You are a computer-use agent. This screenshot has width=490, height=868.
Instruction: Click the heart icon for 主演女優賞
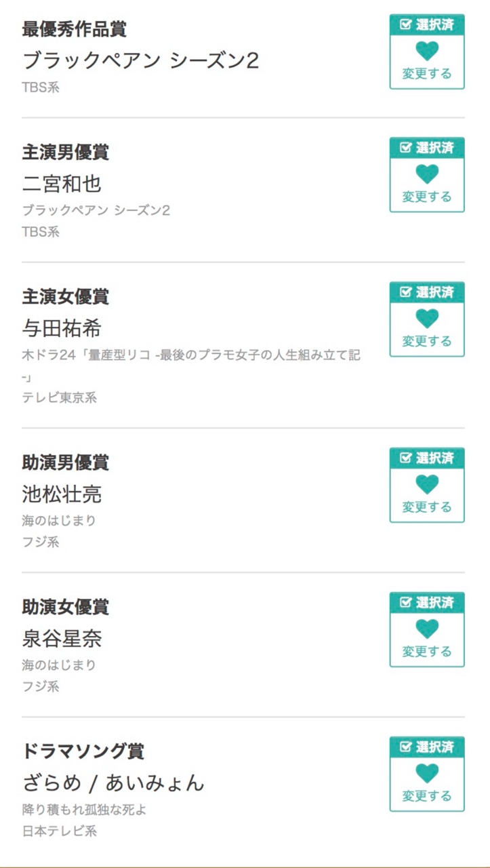coord(427,319)
